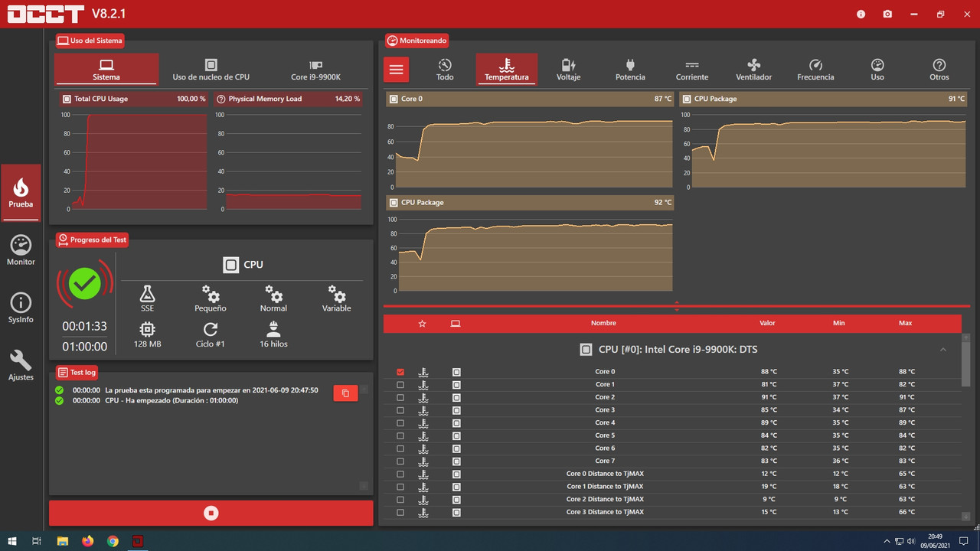Take a screenshot with the camera icon

click(x=887, y=14)
